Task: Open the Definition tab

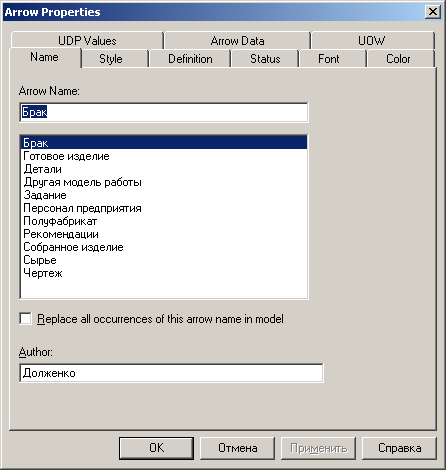Action: 190,59
